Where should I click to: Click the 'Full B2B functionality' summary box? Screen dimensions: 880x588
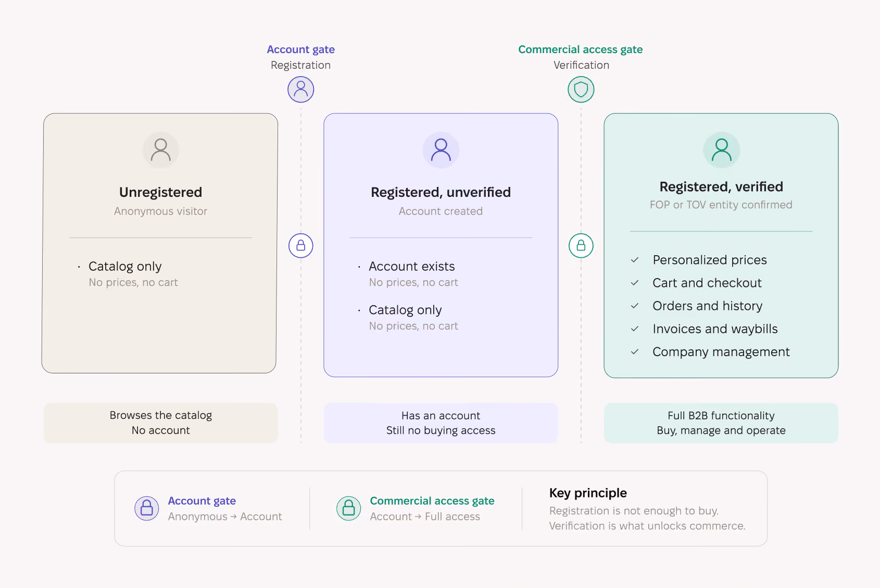(721, 423)
